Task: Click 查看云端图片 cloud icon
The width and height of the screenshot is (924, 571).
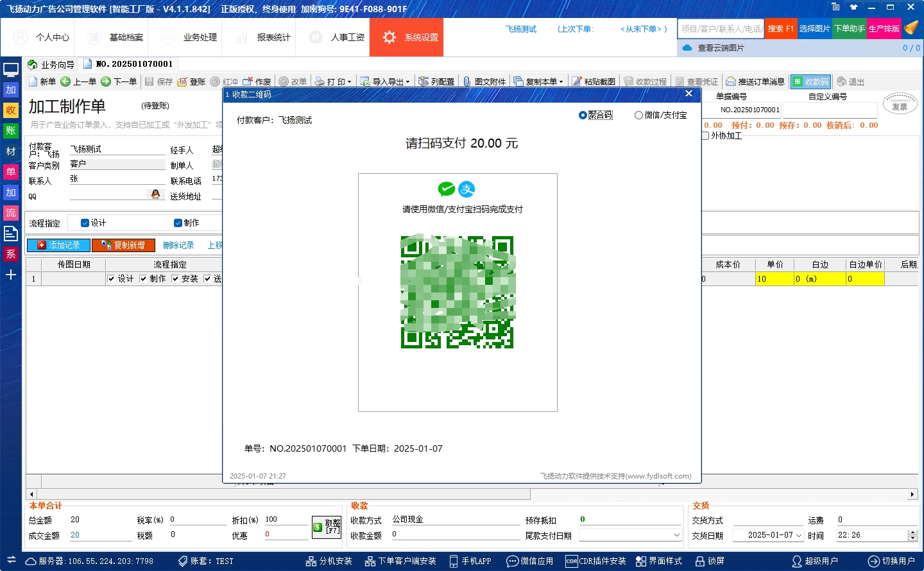Action: [x=687, y=48]
